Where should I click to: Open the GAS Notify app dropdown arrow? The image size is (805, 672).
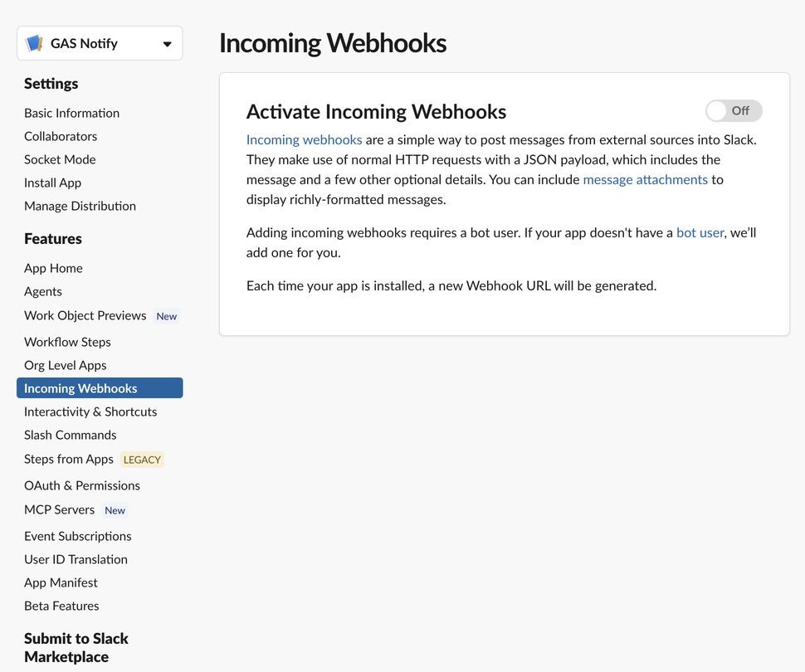pos(167,44)
